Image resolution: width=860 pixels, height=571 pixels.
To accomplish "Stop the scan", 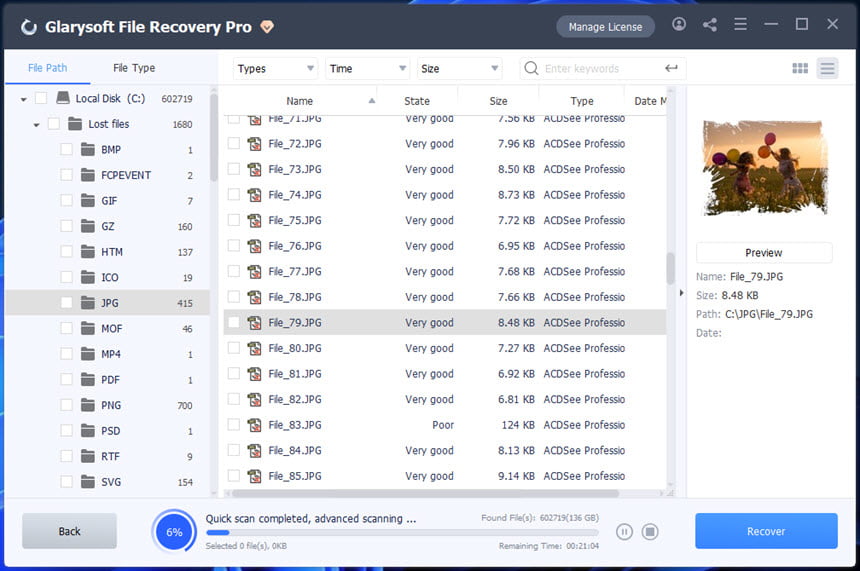I will pos(650,532).
